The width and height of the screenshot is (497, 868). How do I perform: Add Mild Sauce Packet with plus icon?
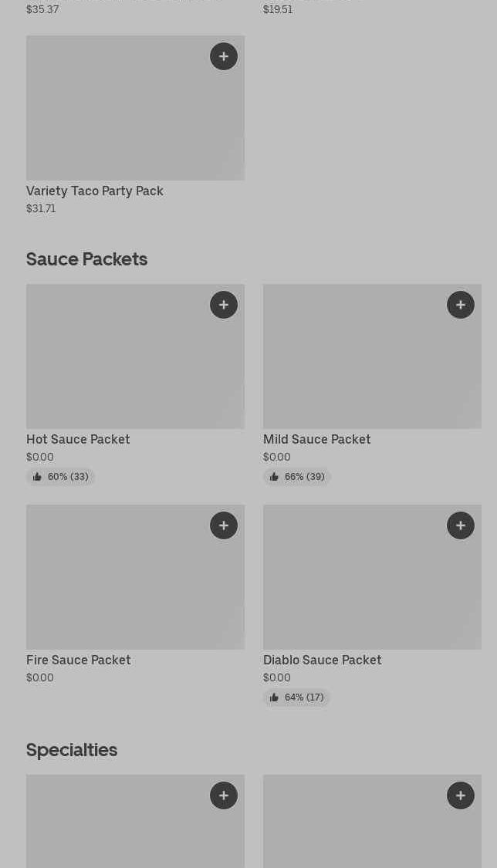tap(461, 305)
